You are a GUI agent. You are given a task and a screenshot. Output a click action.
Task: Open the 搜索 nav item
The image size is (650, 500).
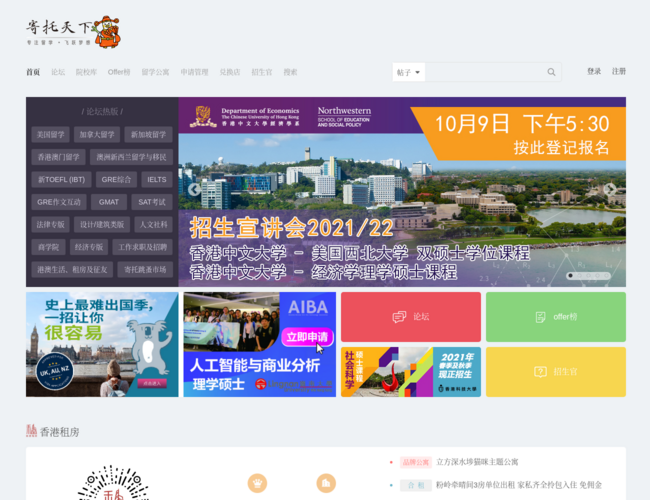point(290,72)
